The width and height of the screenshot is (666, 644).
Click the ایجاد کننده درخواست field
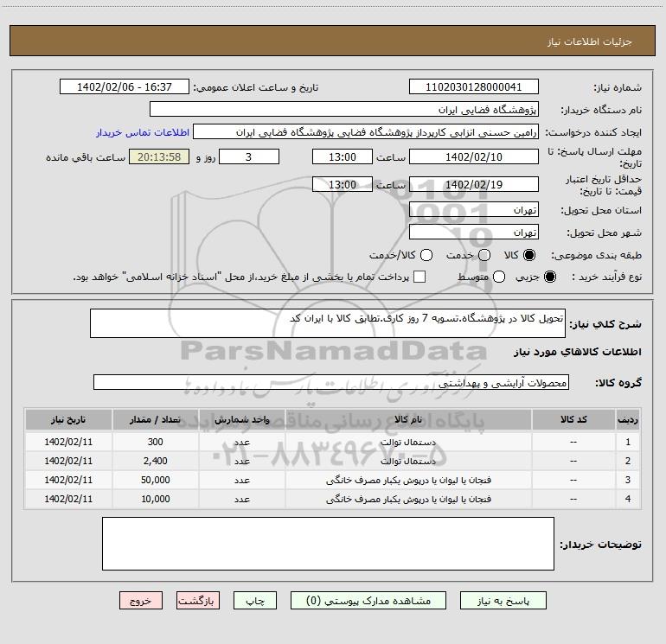[x=366, y=131]
